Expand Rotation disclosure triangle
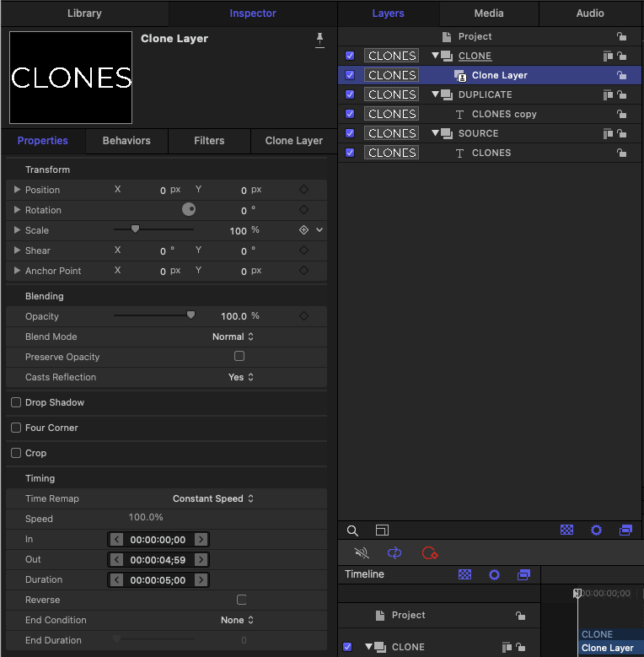Image resolution: width=644 pixels, height=657 pixels. tap(17, 209)
